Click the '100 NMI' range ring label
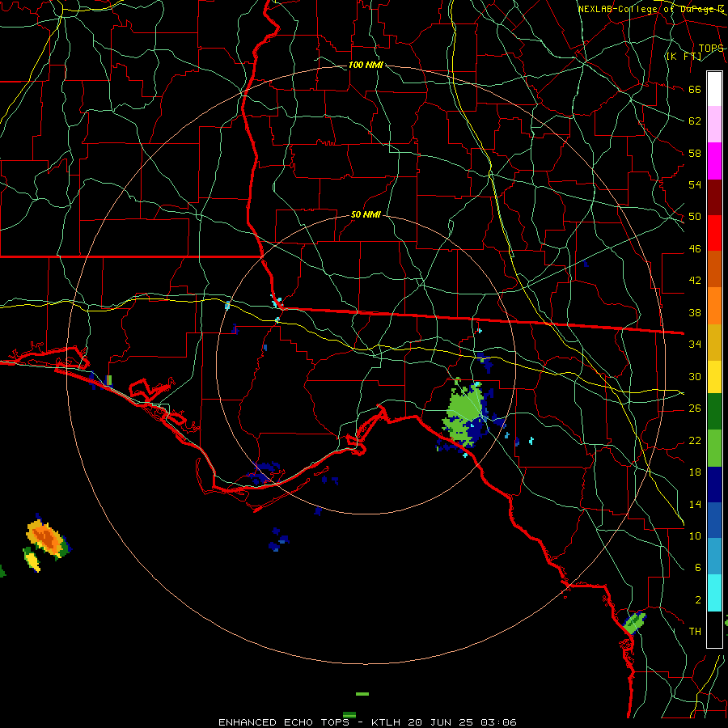Image resolution: width=728 pixels, height=728 pixels. [366, 65]
